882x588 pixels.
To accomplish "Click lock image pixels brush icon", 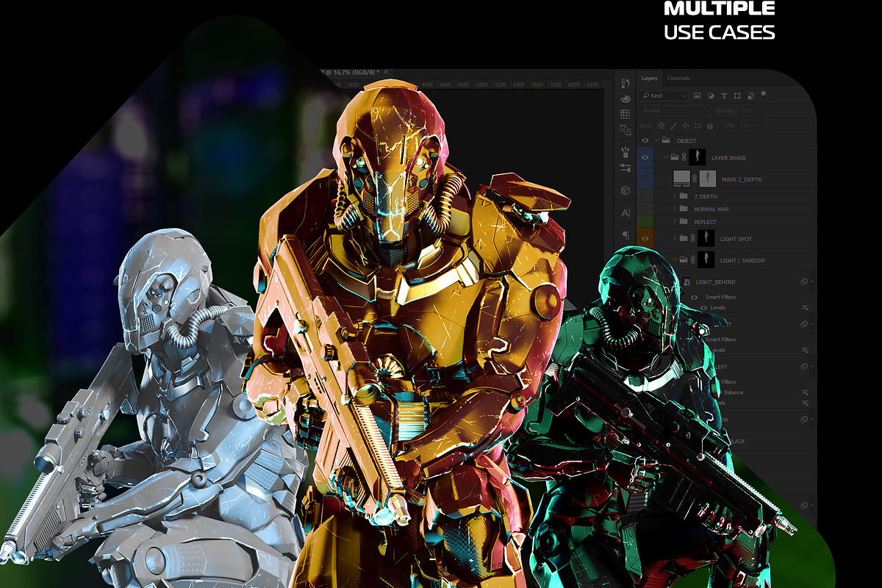I will coord(673,126).
